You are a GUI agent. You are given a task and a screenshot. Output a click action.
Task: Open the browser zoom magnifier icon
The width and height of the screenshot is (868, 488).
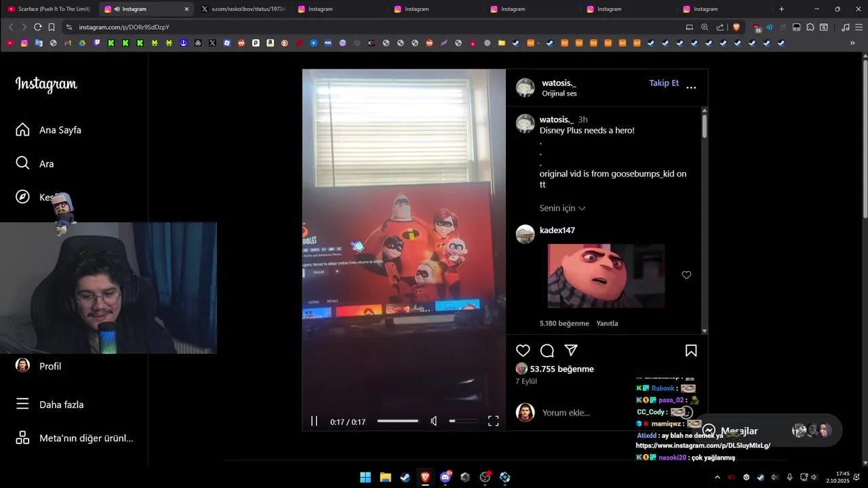(705, 27)
